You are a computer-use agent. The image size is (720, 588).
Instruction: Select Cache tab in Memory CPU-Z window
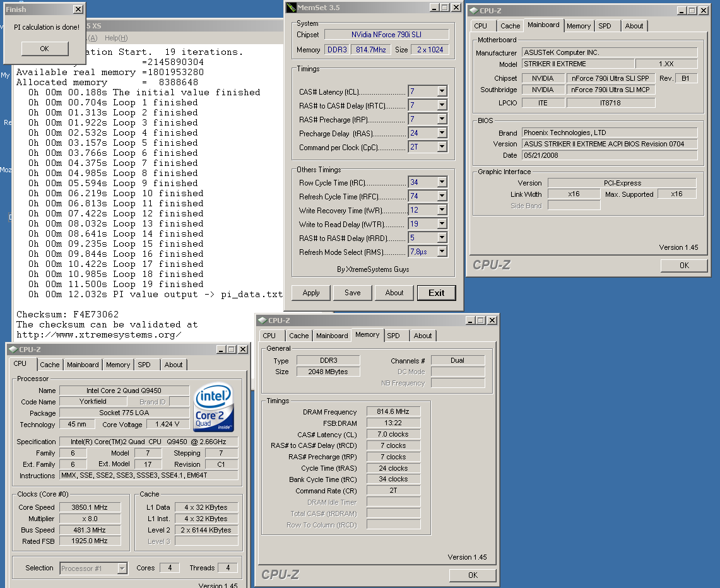coord(299,336)
